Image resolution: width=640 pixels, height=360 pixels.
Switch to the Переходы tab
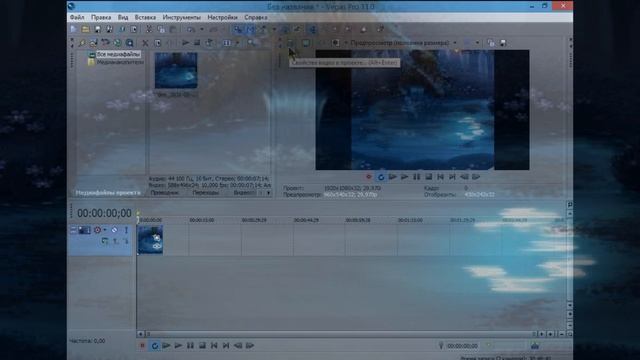coord(206,193)
